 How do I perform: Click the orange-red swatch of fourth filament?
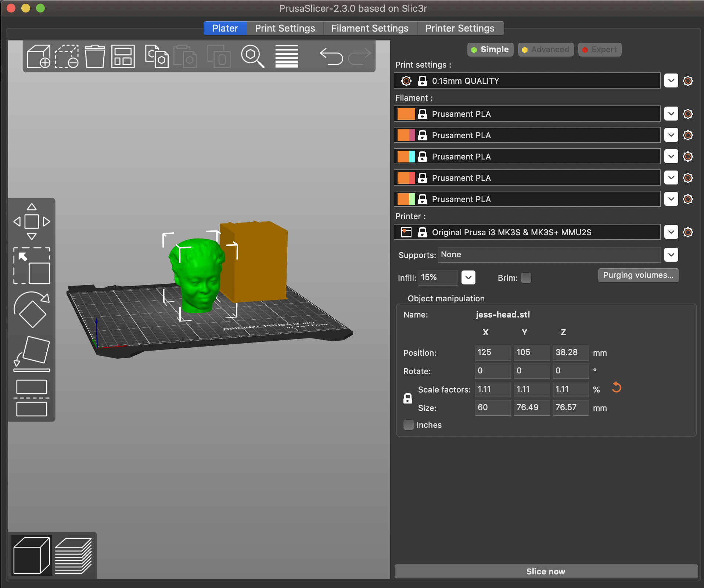(406, 178)
